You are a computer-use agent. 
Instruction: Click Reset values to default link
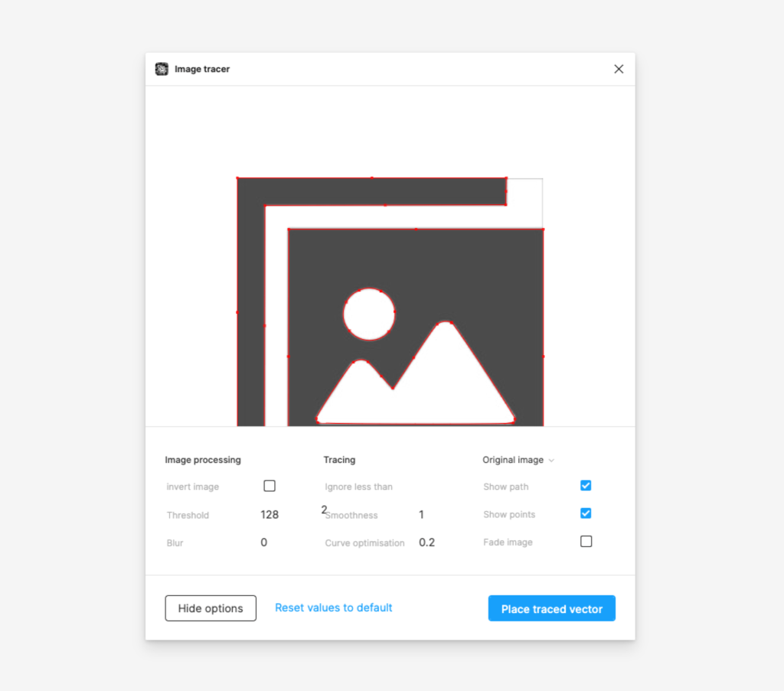point(334,608)
